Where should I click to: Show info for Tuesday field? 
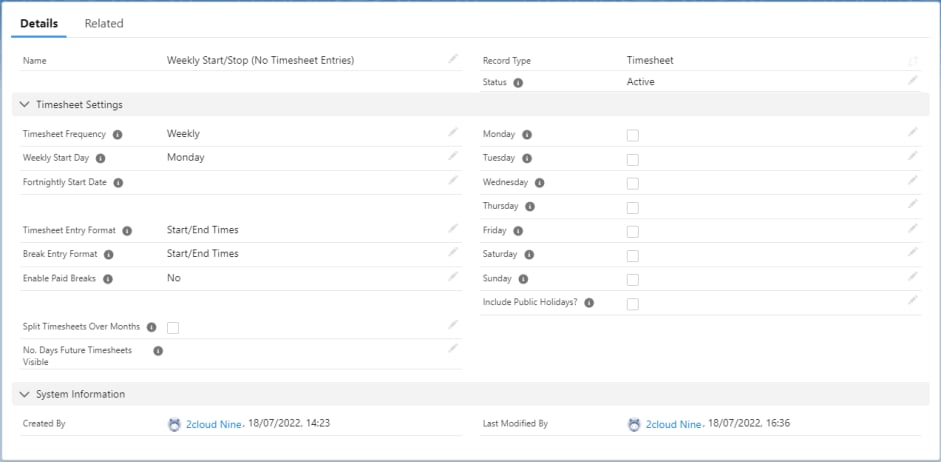[527, 158]
